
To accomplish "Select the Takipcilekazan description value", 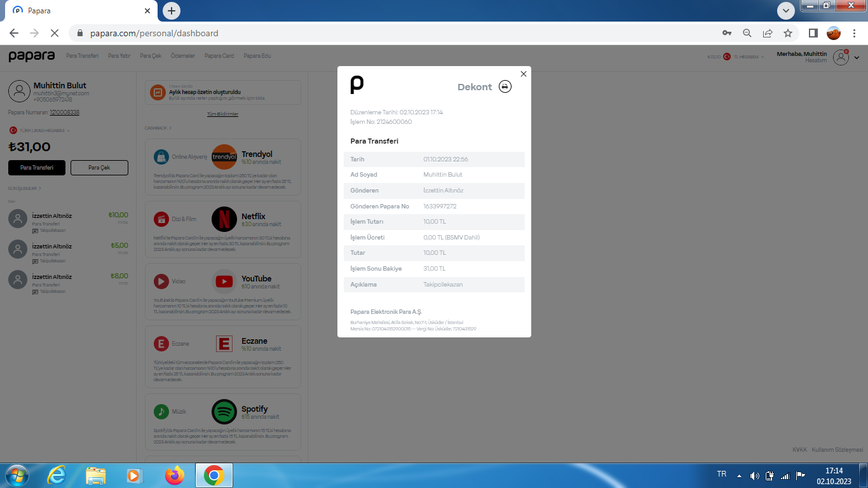I will tap(443, 285).
